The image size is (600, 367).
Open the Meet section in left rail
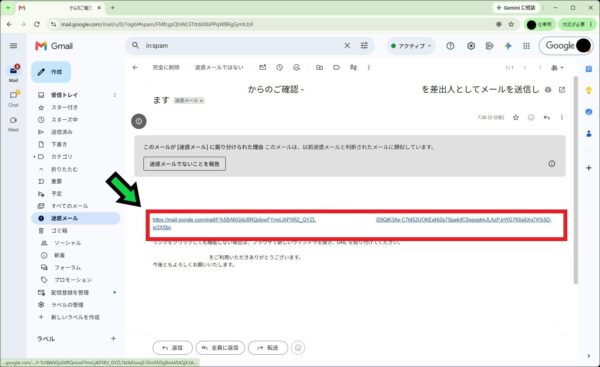pos(13,123)
